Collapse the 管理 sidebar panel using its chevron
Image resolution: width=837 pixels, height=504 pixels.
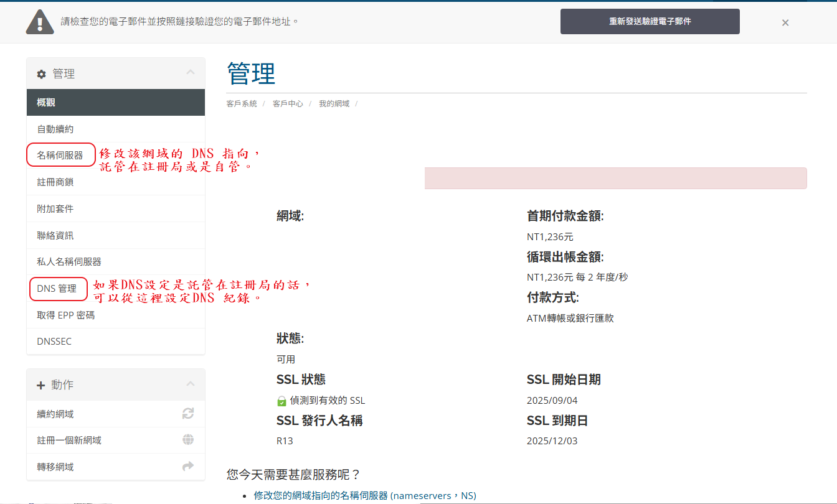click(x=191, y=73)
